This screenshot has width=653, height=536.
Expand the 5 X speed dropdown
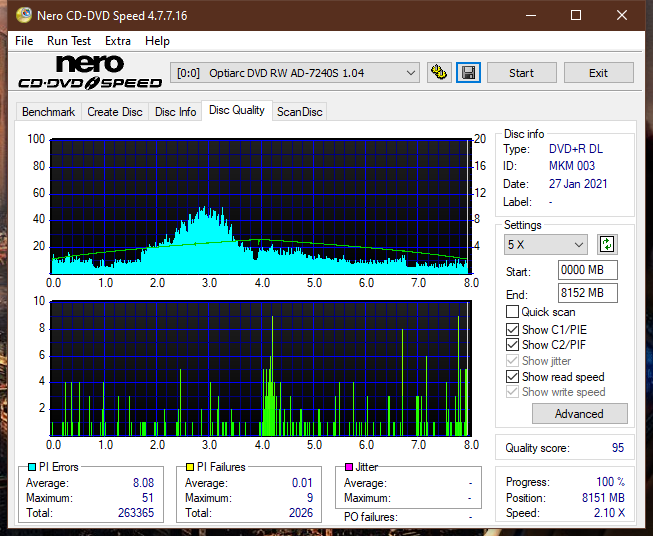(x=546, y=244)
